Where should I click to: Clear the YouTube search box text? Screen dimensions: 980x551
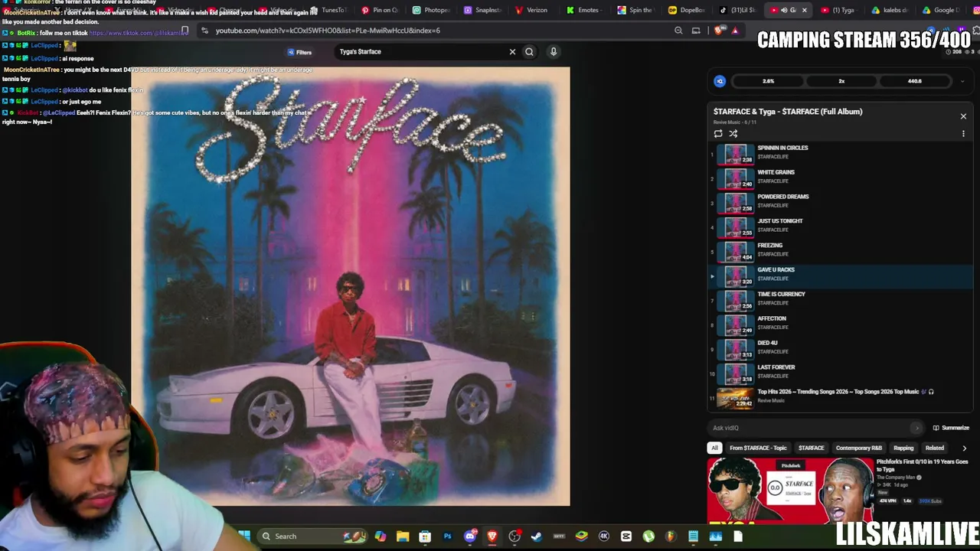click(x=512, y=52)
